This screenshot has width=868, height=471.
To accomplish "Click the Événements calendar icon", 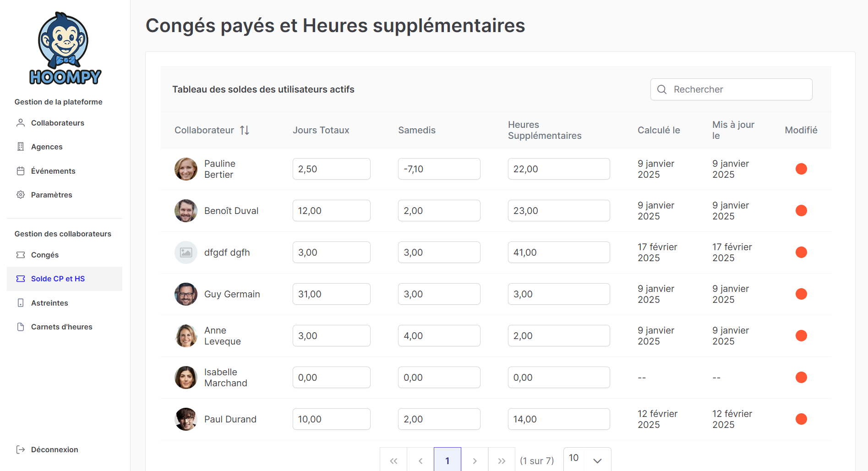I will coord(21,171).
